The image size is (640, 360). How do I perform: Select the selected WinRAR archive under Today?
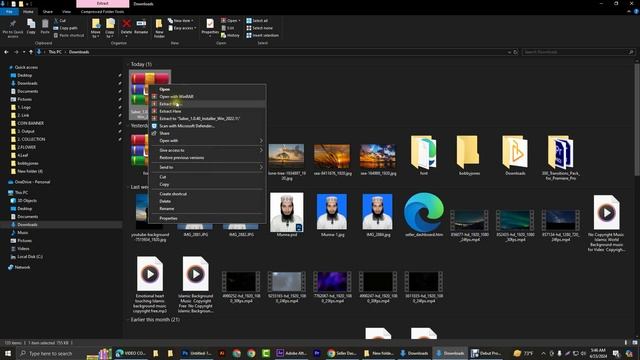(150, 95)
